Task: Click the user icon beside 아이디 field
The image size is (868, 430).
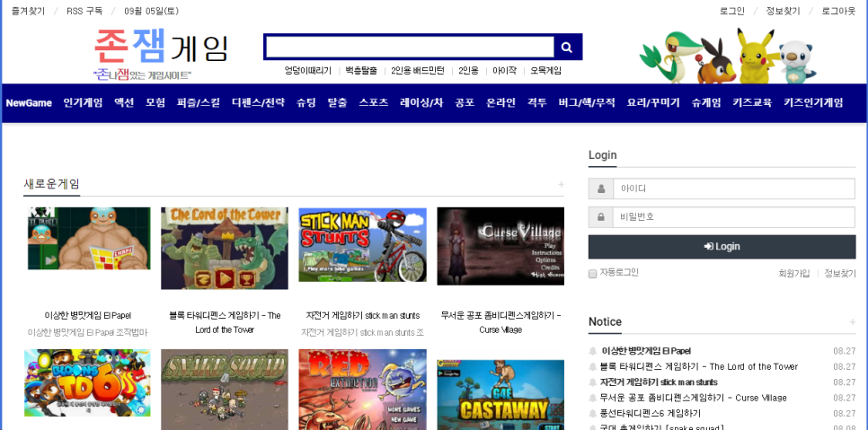Action: point(601,189)
